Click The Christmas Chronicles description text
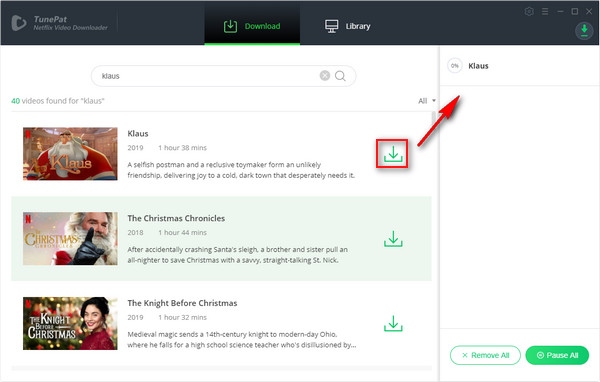Viewport: 600px width, 382px height. (x=237, y=255)
